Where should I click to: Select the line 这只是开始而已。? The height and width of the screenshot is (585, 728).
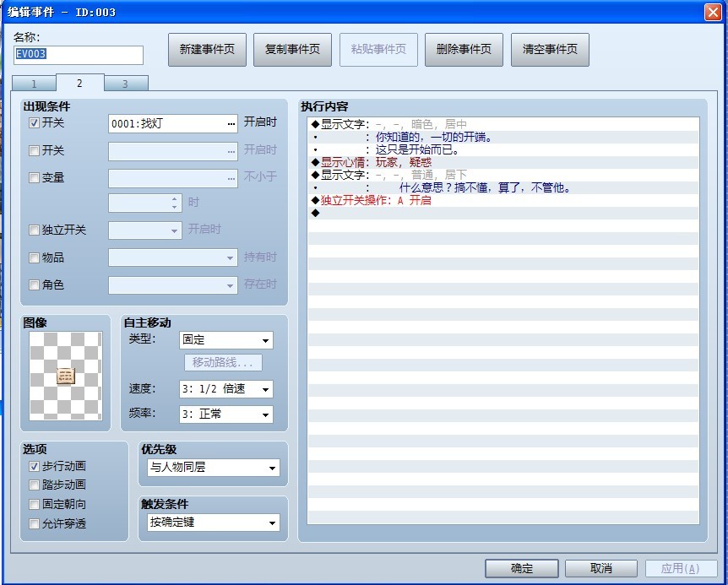pyautogui.click(x=503, y=150)
